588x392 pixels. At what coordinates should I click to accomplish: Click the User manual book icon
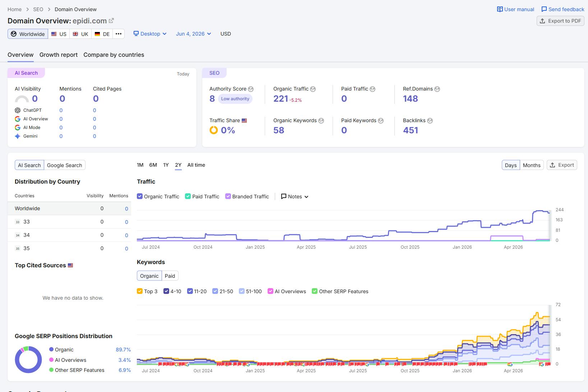tap(500, 9)
